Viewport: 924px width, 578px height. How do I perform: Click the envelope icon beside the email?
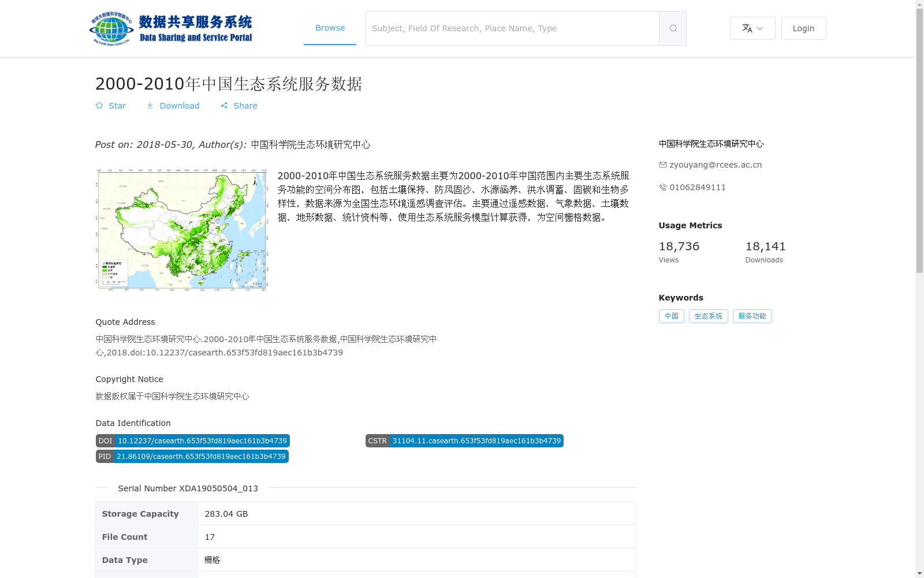tap(663, 165)
